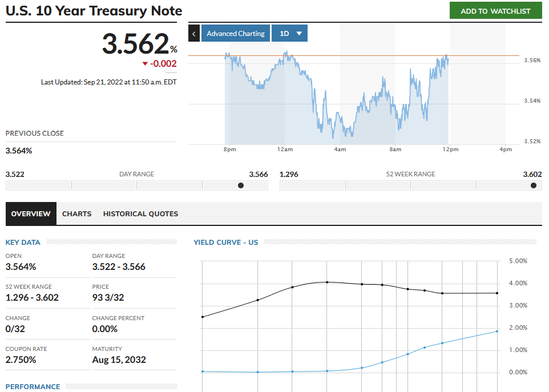The width and height of the screenshot is (549, 392).
Task: Click the Key Data Day Range value
Action: pos(119,266)
